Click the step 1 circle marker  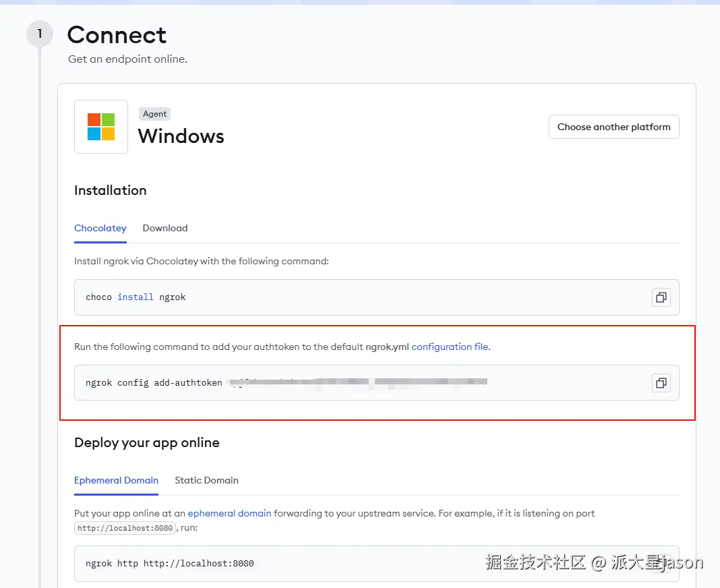[x=40, y=34]
